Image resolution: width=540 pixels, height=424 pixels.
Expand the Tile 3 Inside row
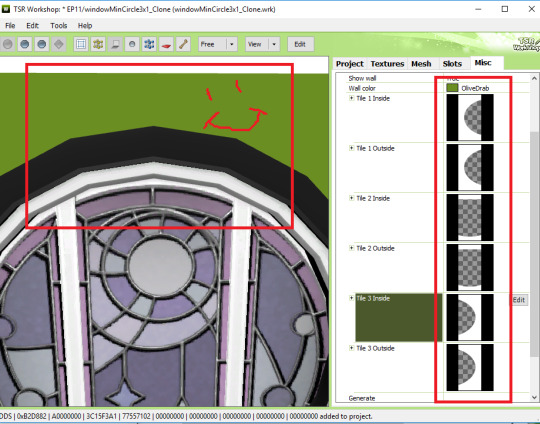(x=351, y=298)
